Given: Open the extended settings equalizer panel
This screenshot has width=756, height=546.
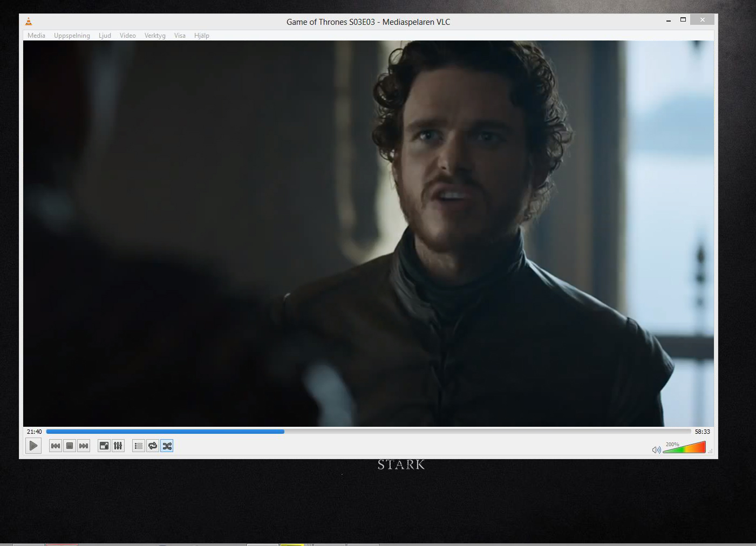Looking at the screenshot, I should point(118,446).
